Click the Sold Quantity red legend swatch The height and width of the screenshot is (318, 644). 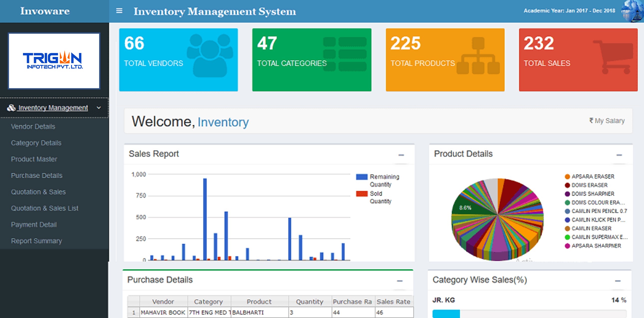[x=362, y=194]
